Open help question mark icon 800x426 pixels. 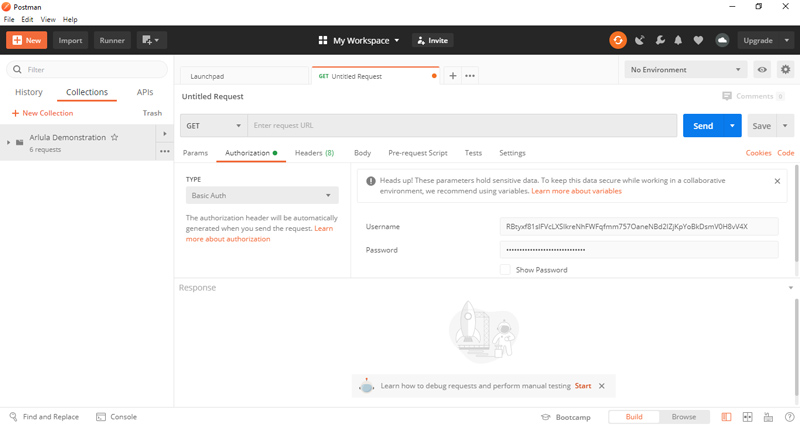click(x=789, y=417)
